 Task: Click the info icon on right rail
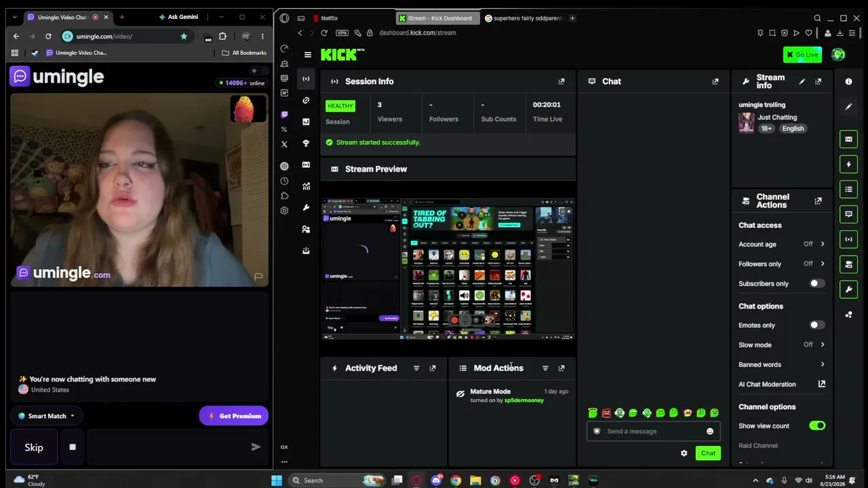pyautogui.click(x=848, y=81)
